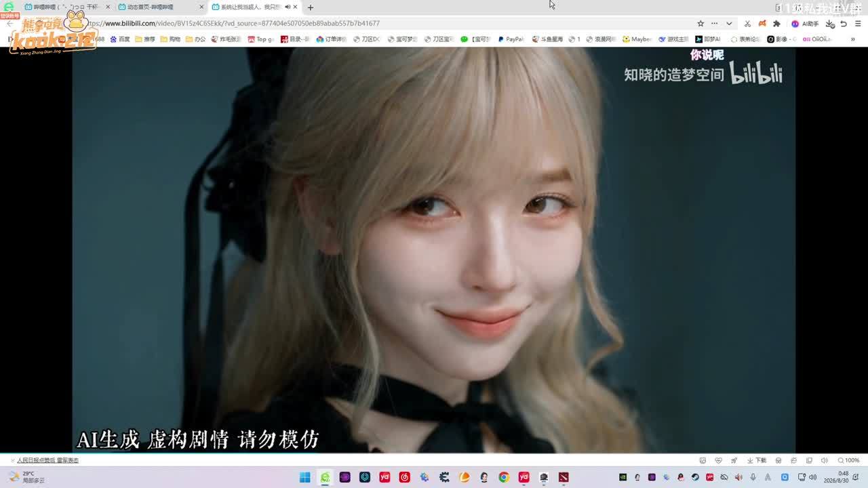Open the Windows Start menu
The image size is (868, 488).
tap(305, 477)
